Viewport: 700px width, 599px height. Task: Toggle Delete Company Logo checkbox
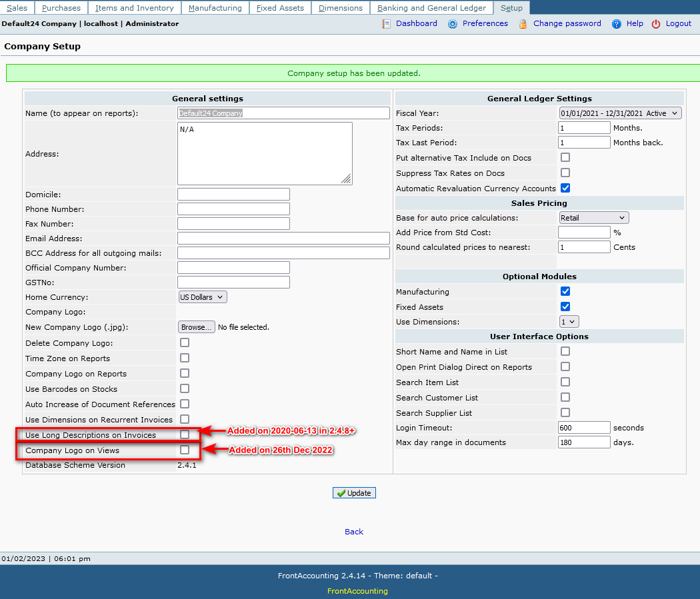coord(185,342)
